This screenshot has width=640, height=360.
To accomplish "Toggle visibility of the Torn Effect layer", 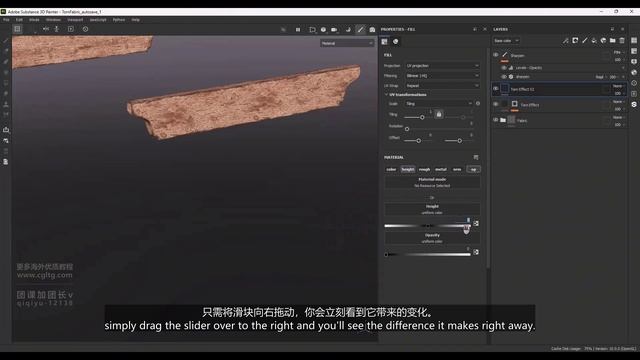I will tap(496, 104).
